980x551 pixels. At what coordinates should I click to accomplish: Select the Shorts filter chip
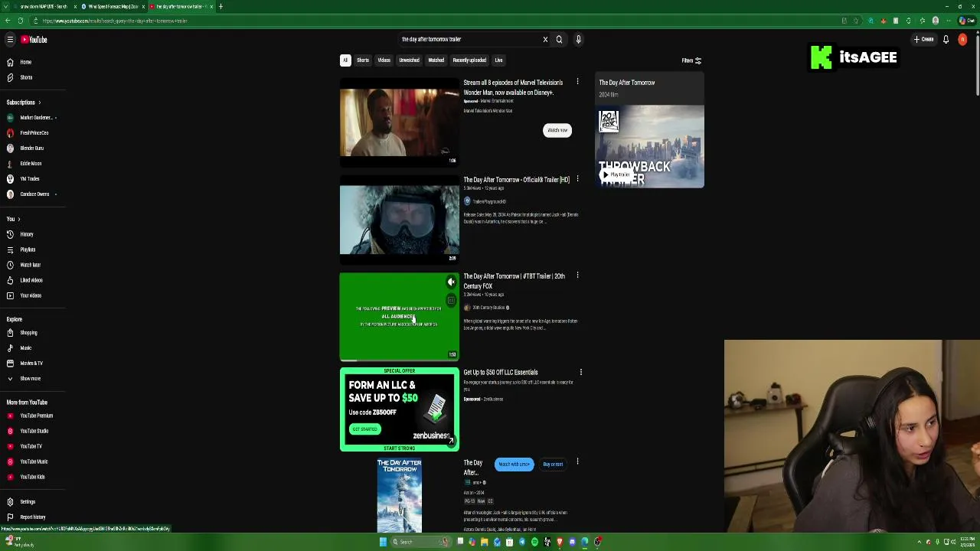pyautogui.click(x=363, y=60)
